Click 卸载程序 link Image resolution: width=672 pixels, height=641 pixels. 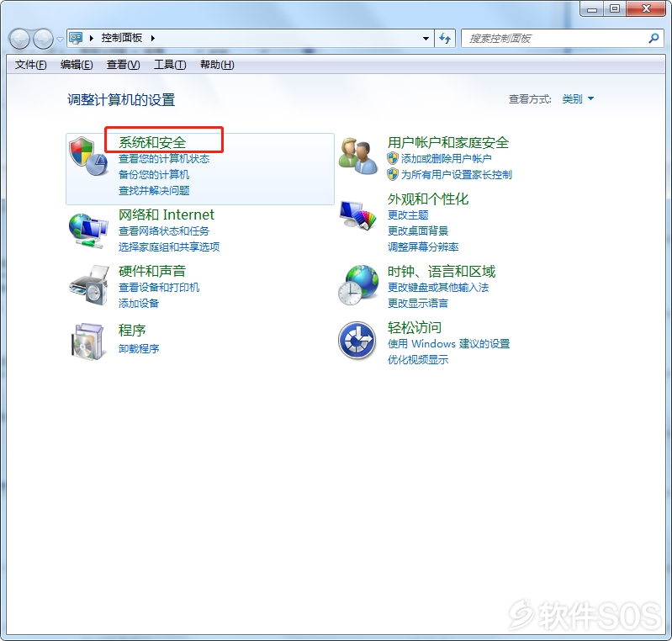pyautogui.click(x=139, y=348)
